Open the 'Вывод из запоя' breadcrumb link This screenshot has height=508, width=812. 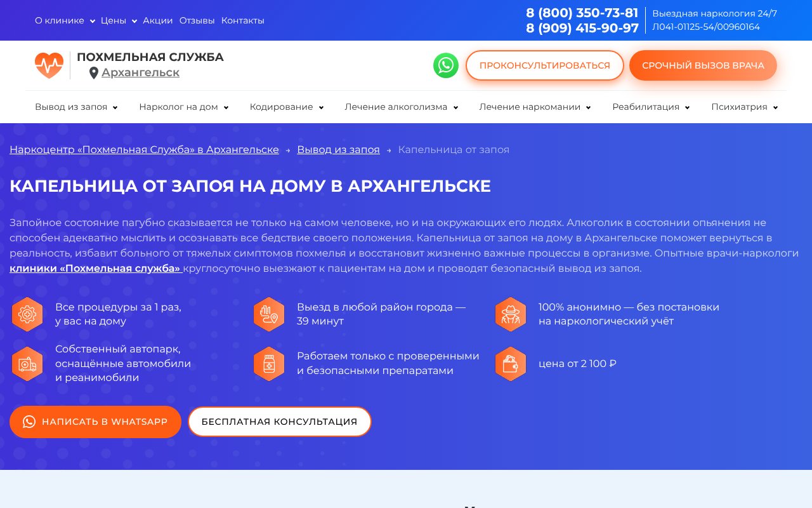[338, 149]
